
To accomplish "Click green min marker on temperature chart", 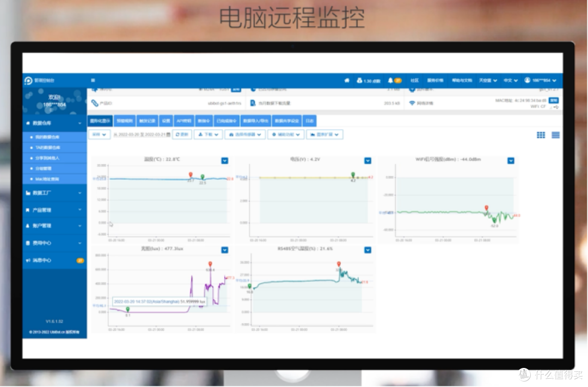I will pyautogui.click(x=203, y=177).
